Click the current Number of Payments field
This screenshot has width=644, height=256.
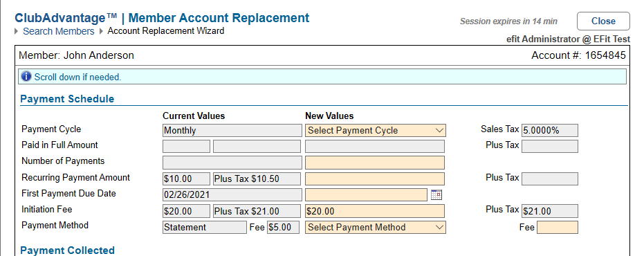[232, 163]
